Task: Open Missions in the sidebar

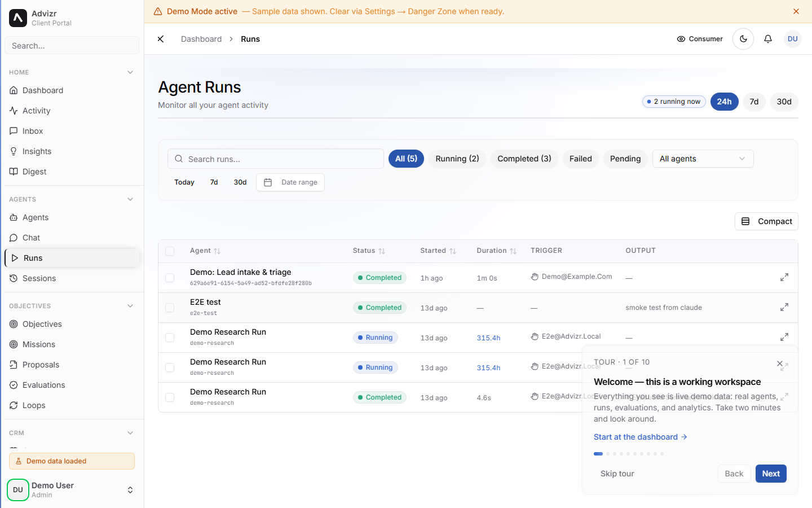Action: (72, 344)
